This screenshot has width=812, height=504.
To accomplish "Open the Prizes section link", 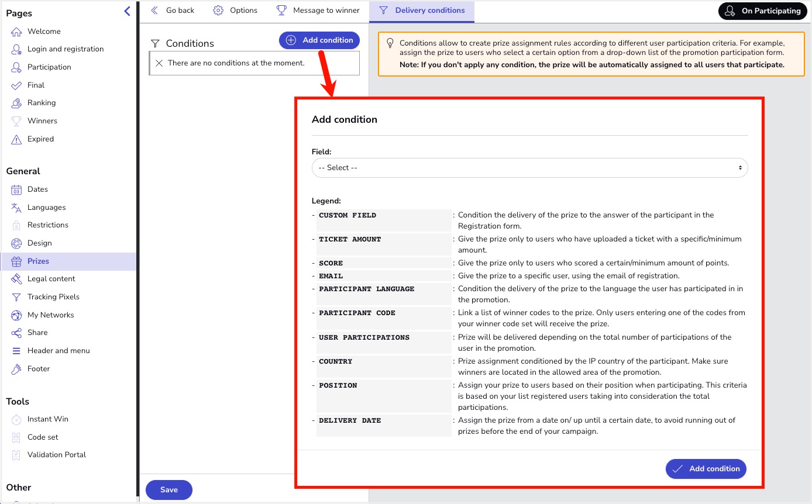I will click(x=38, y=261).
